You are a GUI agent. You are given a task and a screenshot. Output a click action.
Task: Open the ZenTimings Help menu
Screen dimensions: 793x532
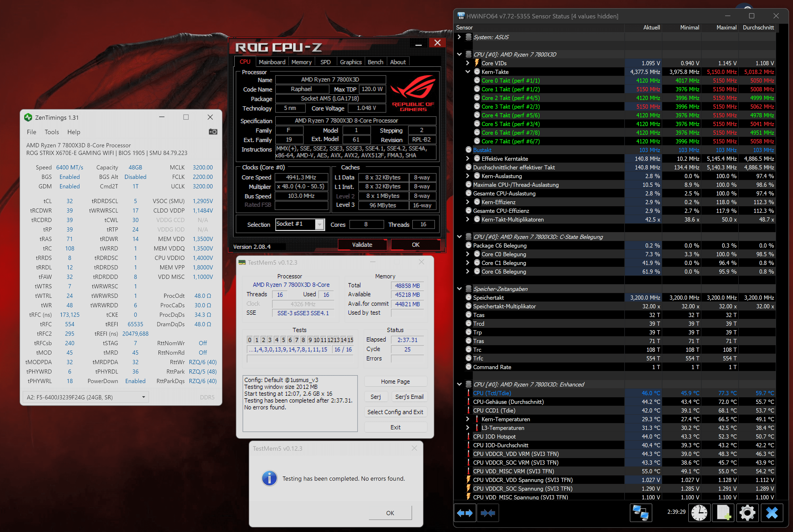tap(74, 132)
